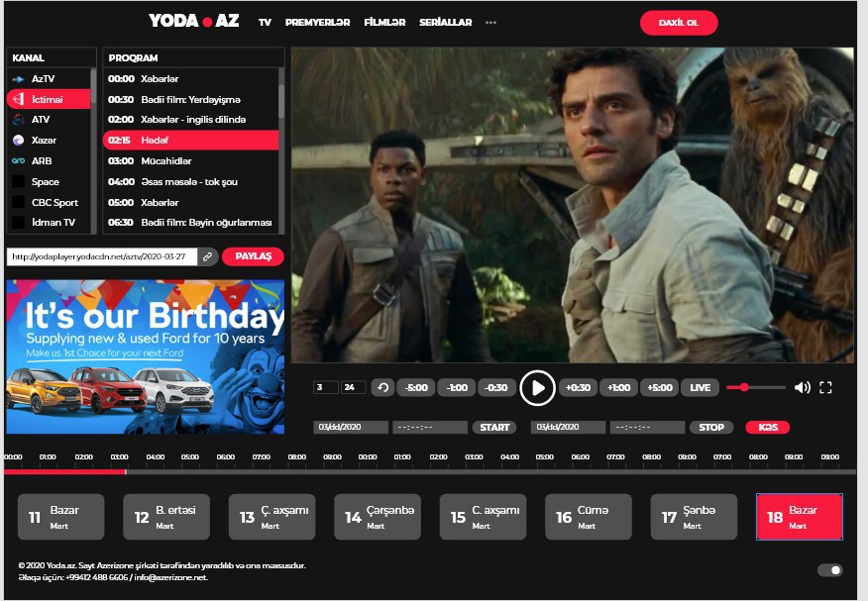Mute audio via speaker icon
Image resolution: width=868 pixels, height=601 pixels.
[802, 387]
